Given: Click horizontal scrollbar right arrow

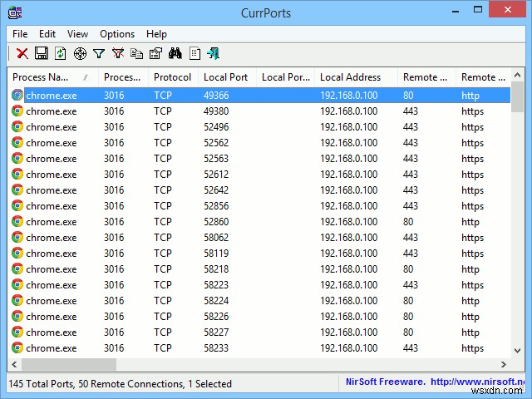Looking at the screenshot, I should coord(504,364).
